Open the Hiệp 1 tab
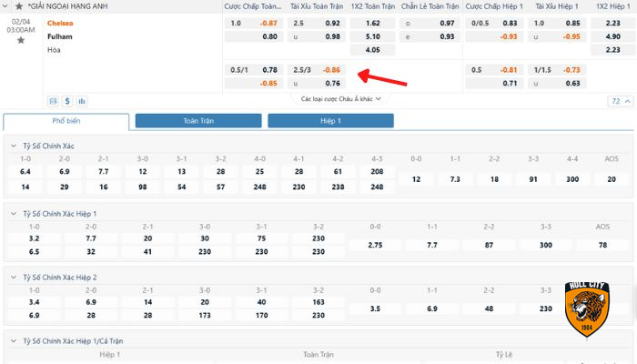Viewport: 637px width, 364px height. tap(330, 121)
